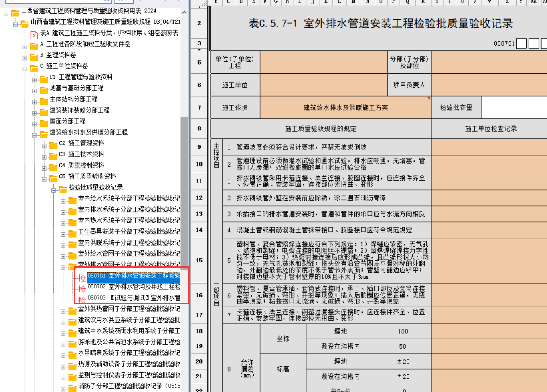Click the red 检 icon for item 050702
547x392 pixels.
82,289
